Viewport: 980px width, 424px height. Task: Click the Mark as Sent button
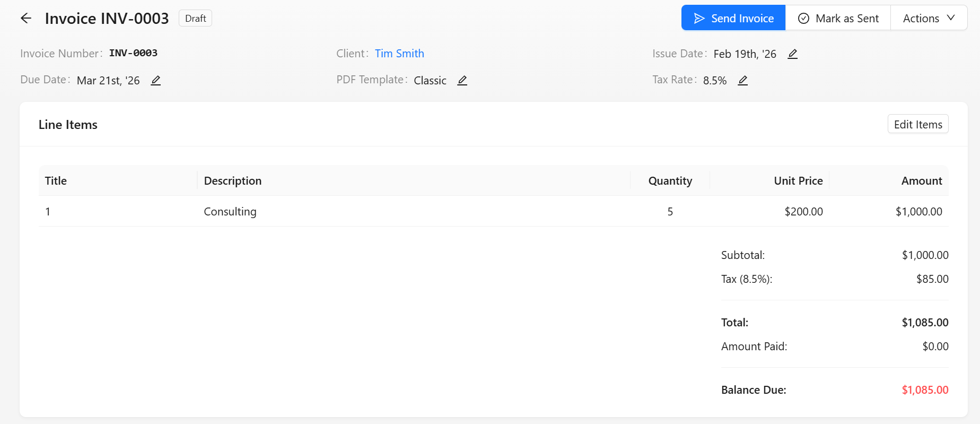[x=838, y=18]
